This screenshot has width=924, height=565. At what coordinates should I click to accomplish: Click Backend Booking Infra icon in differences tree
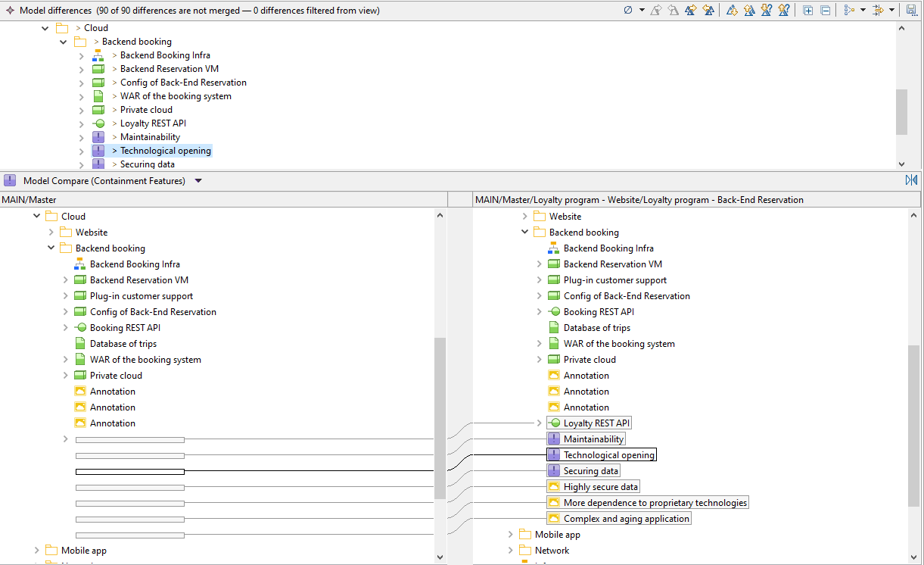[x=98, y=55]
